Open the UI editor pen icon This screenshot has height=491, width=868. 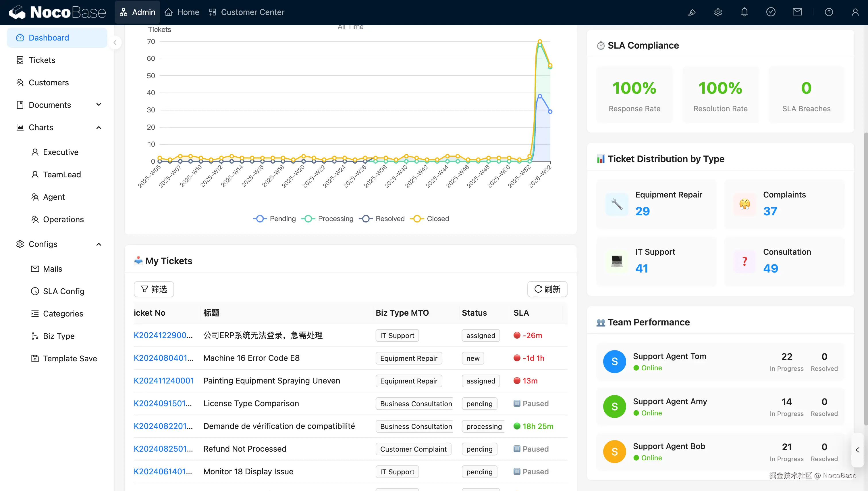691,12
